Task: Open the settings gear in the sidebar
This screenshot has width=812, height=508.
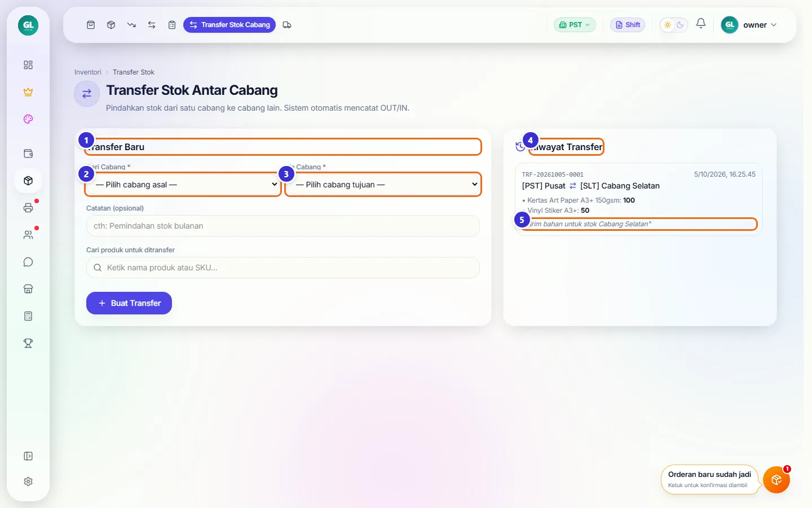Action: pos(28,481)
